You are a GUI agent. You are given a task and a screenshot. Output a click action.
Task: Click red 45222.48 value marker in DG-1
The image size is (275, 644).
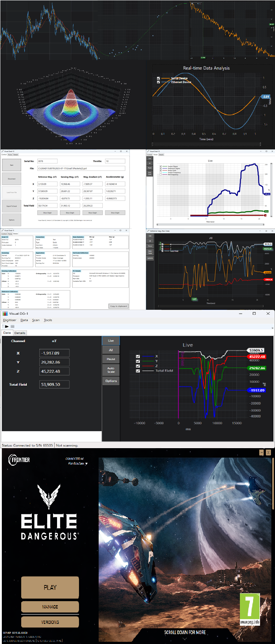256,357
